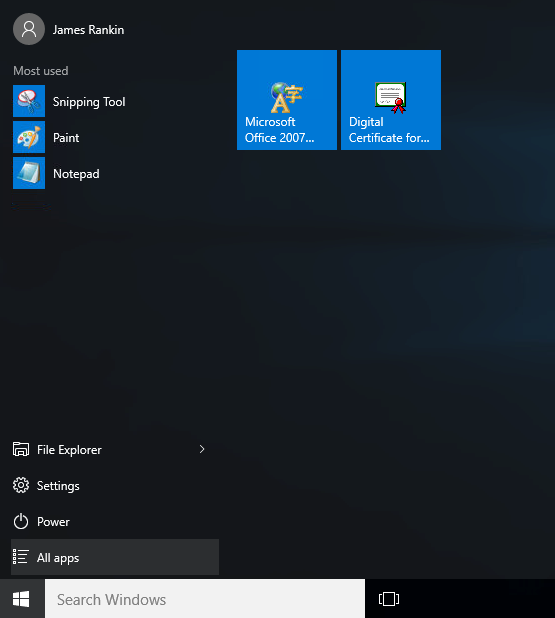Image resolution: width=555 pixels, height=618 pixels.
Task: Open the Digital Certificate for VBA tile
Action: [x=391, y=100]
